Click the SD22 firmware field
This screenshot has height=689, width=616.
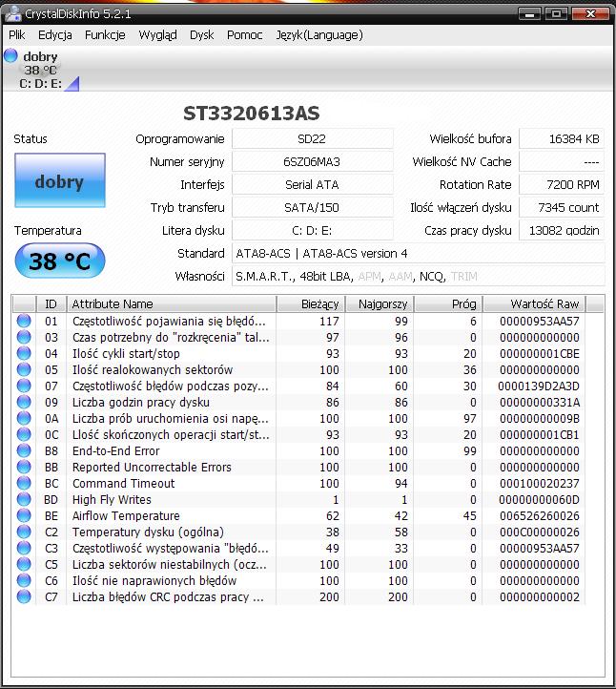(312, 139)
